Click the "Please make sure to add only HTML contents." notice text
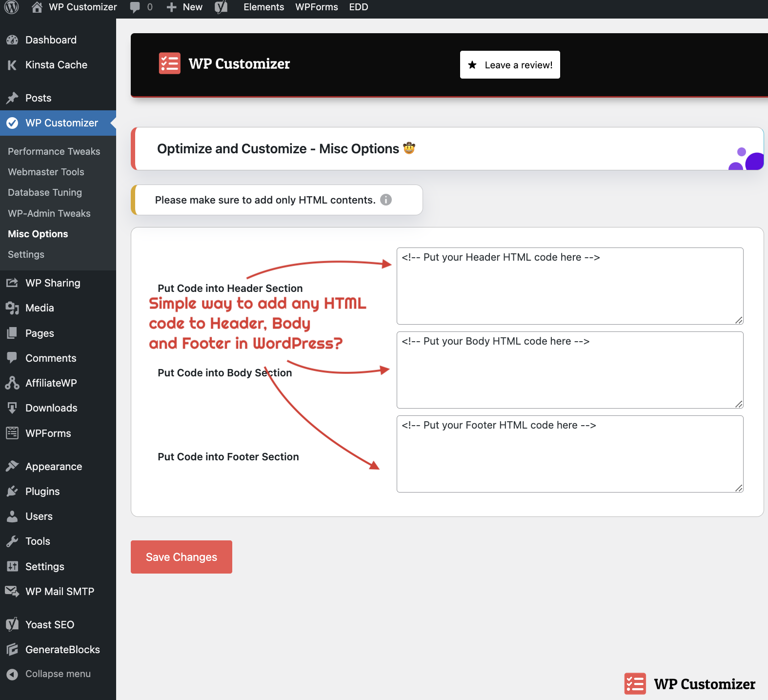The image size is (768, 700). 265,200
